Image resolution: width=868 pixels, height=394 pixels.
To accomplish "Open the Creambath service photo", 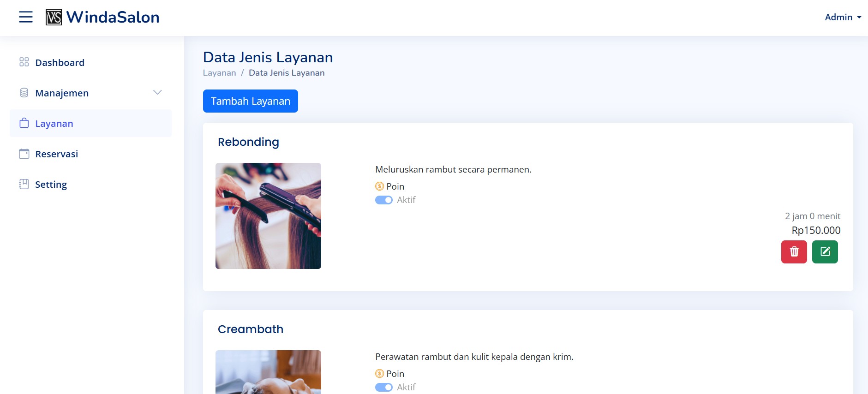I will point(268,372).
